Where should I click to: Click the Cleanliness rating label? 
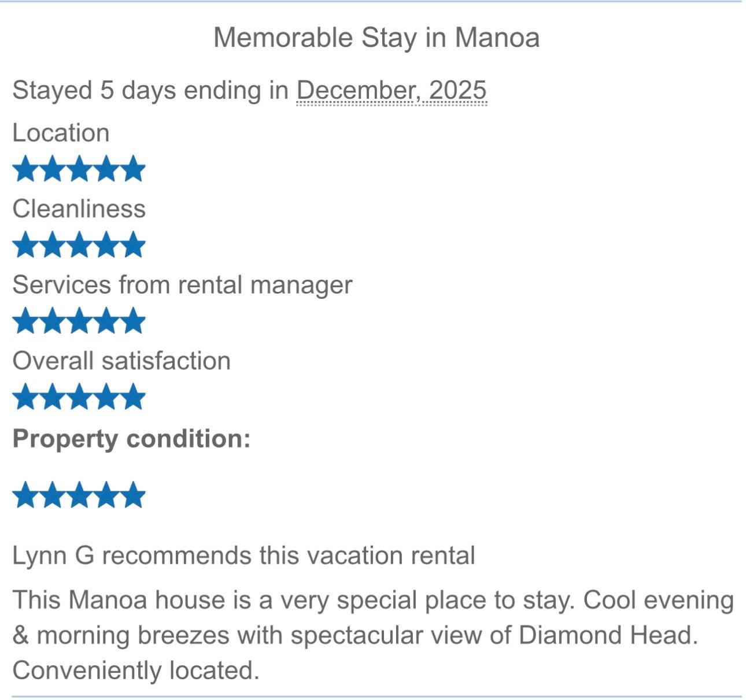coord(79,209)
